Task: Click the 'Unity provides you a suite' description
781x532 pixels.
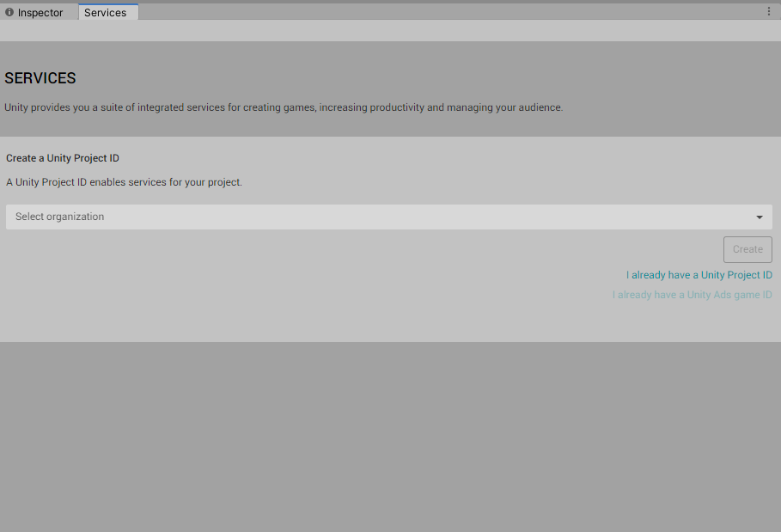Action: [x=284, y=107]
